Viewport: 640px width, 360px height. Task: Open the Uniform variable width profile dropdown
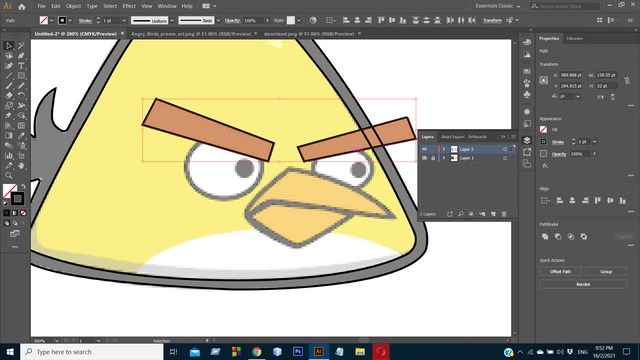[x=172, y=20]
